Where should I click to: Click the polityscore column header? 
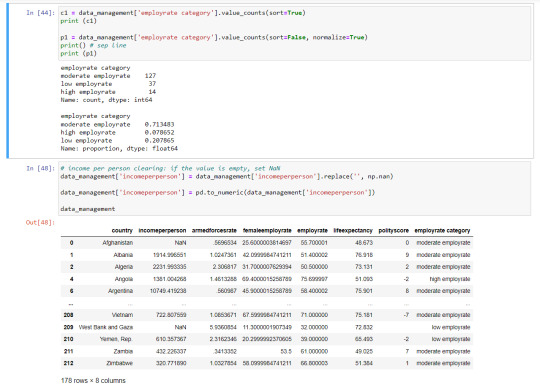click(394, 230)
